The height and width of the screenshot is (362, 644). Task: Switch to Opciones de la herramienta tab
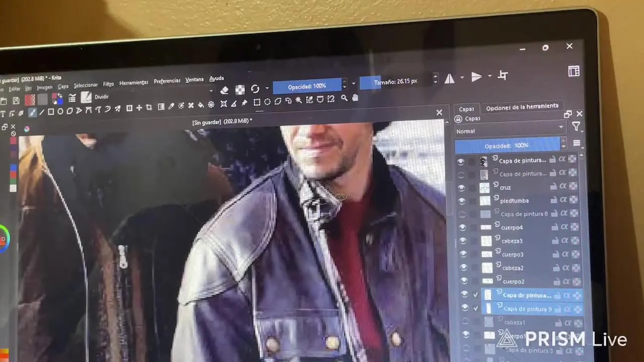click(x=522, y=106)
